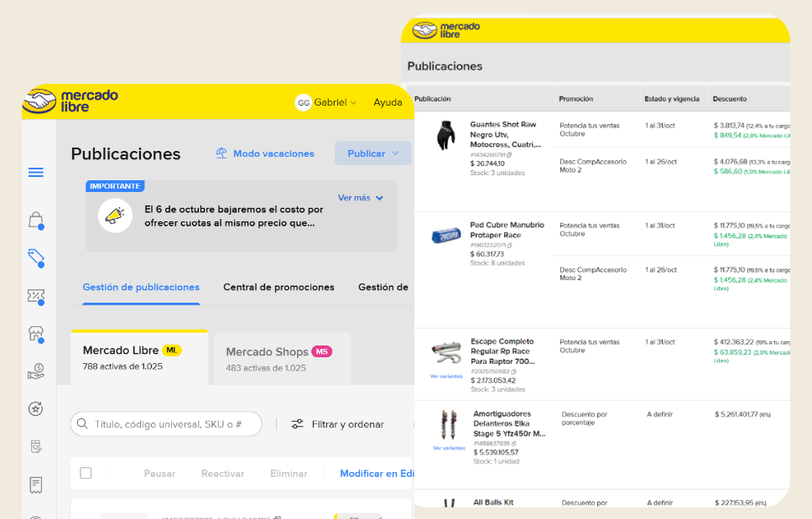Open the Gabriel account dropdown
The width and height of the screenshot is (812, 519).
tap(327, 102)
